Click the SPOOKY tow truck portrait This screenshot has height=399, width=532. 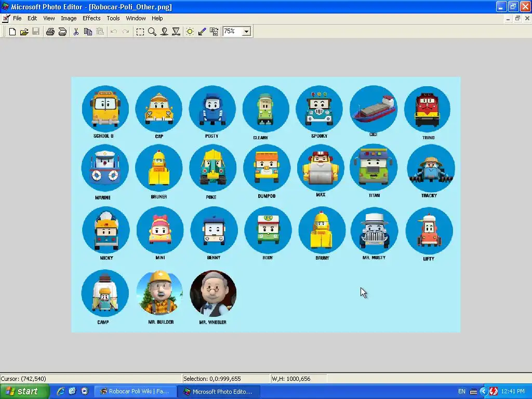320,109
